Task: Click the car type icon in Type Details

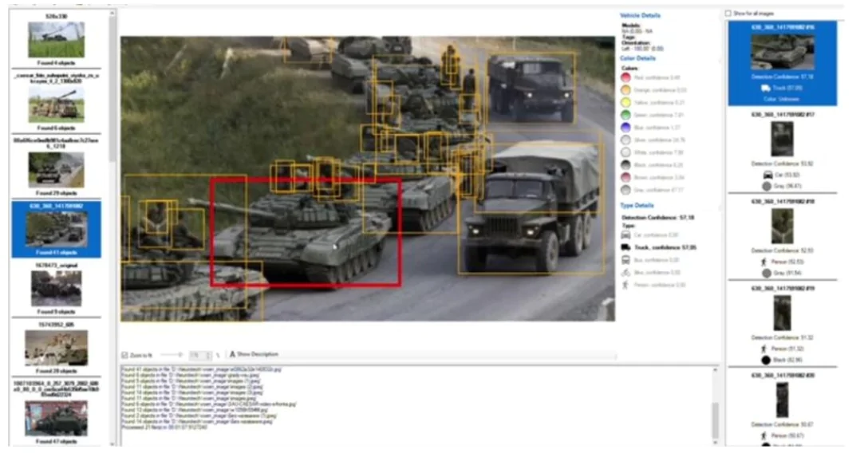Action: pos(626,235)
